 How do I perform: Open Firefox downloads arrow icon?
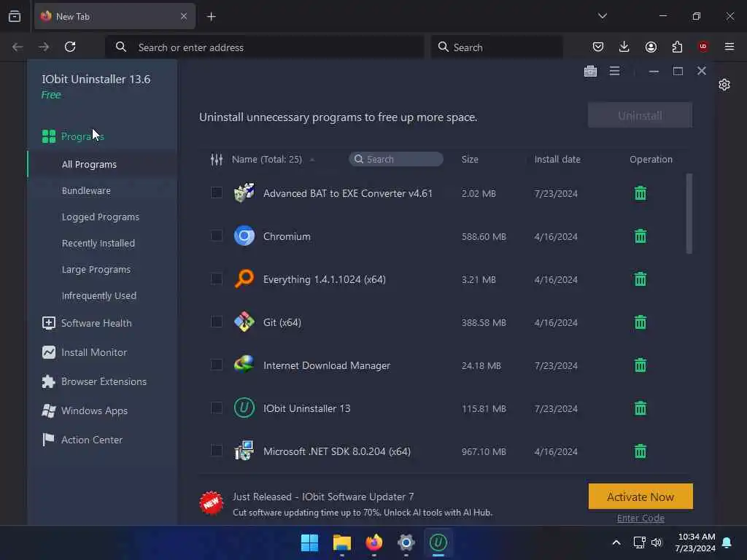coord(624,47)
